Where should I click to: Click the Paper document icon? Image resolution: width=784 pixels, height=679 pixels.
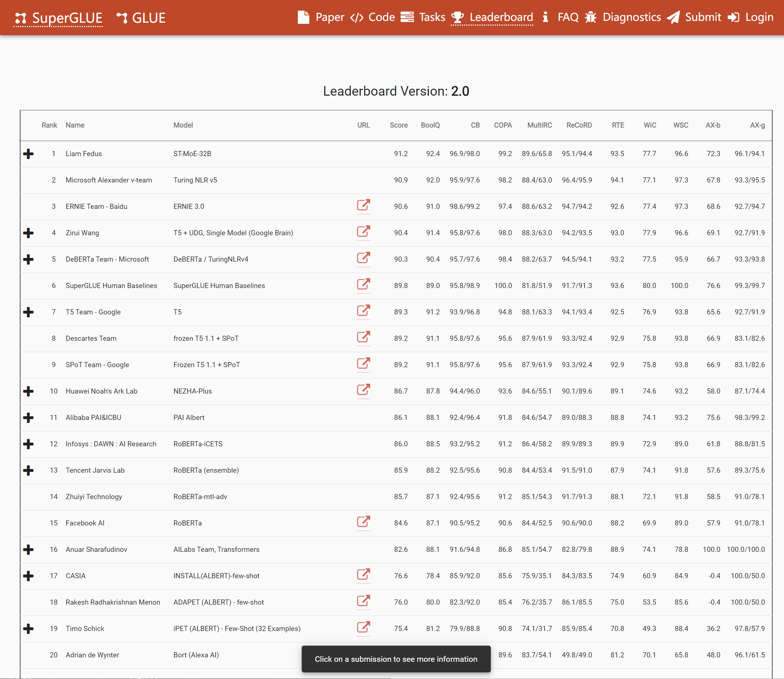tap(303, 17)
